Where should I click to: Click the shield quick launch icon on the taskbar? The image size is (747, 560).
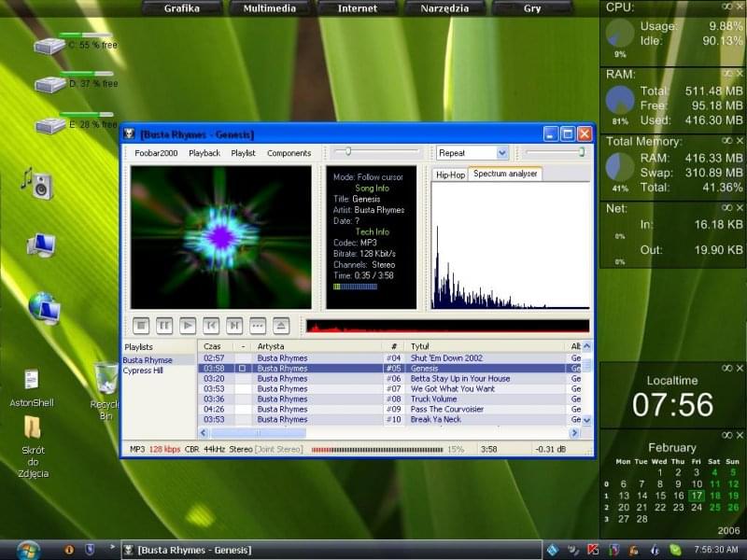pyautogui.click(x=89, y=550)
